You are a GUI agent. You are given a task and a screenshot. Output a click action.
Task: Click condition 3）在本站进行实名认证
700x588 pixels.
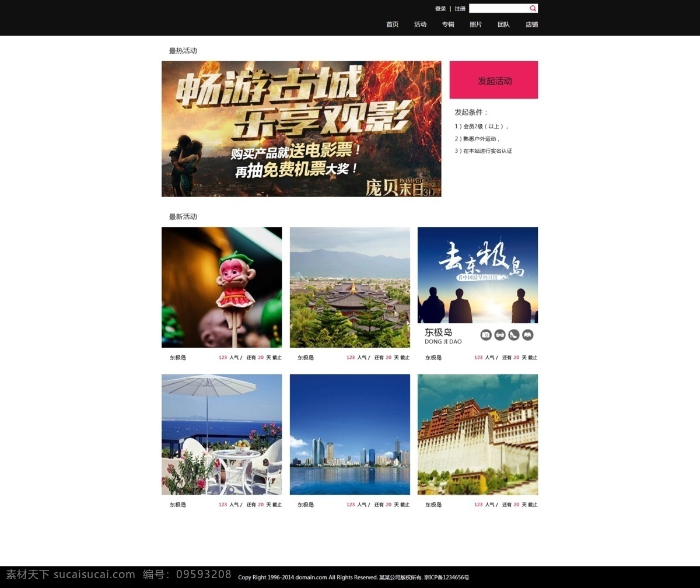coord(484,151)
